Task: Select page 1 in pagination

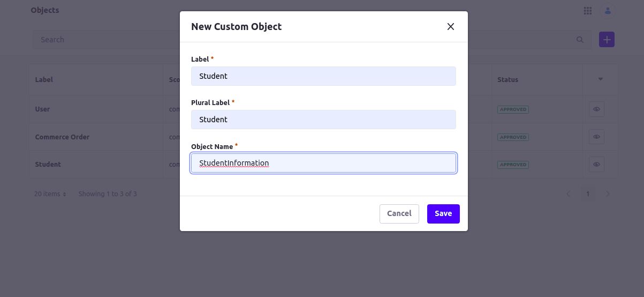Action: (x=588, y=194)
